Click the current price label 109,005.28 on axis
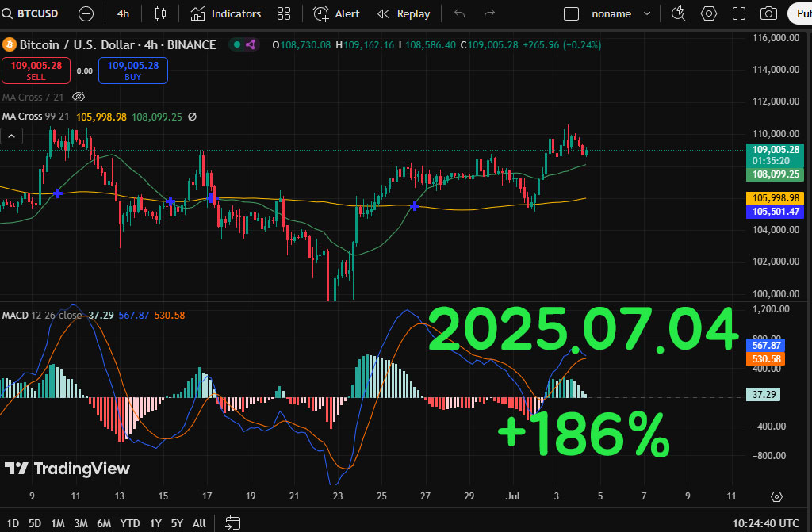The height and width of the screenshot is (532, 812). pyautogui.click(x=776, y=150)
